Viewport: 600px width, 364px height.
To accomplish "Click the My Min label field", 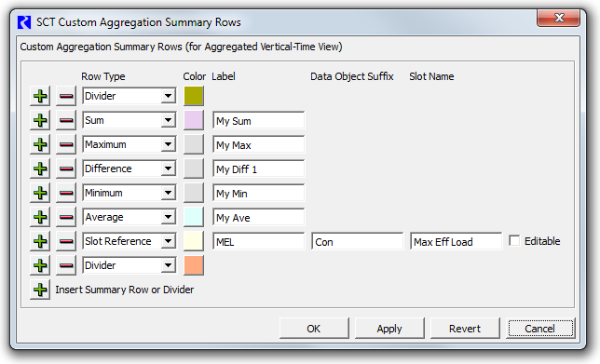I will [x=259, y=194].
